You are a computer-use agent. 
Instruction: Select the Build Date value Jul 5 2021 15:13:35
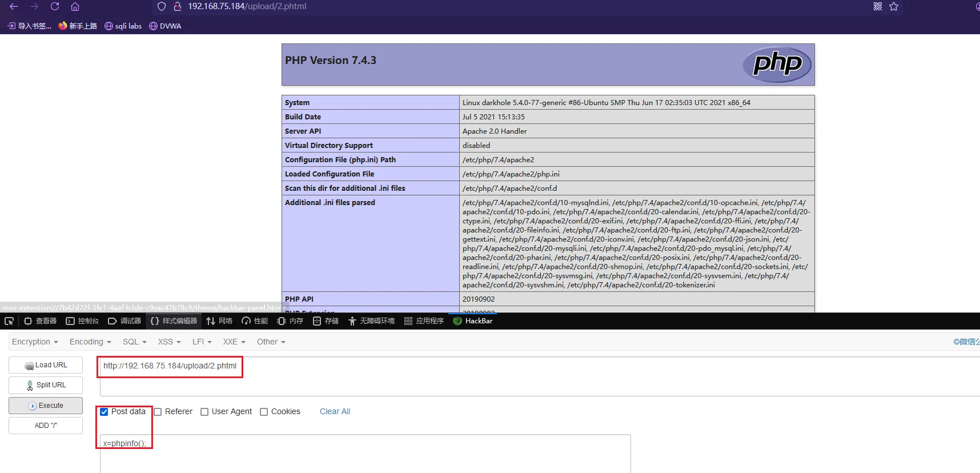493,117
